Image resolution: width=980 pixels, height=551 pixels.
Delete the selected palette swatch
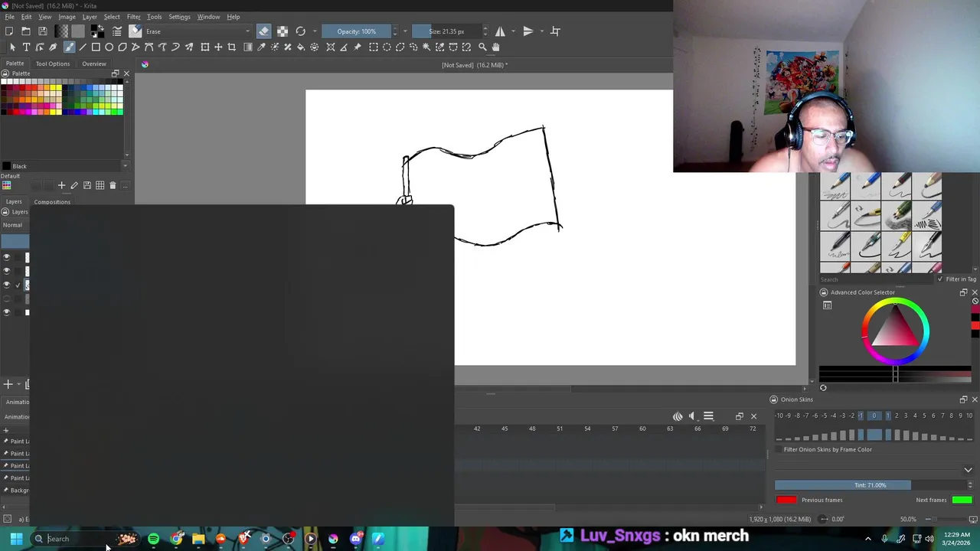(x=113, y=185)
